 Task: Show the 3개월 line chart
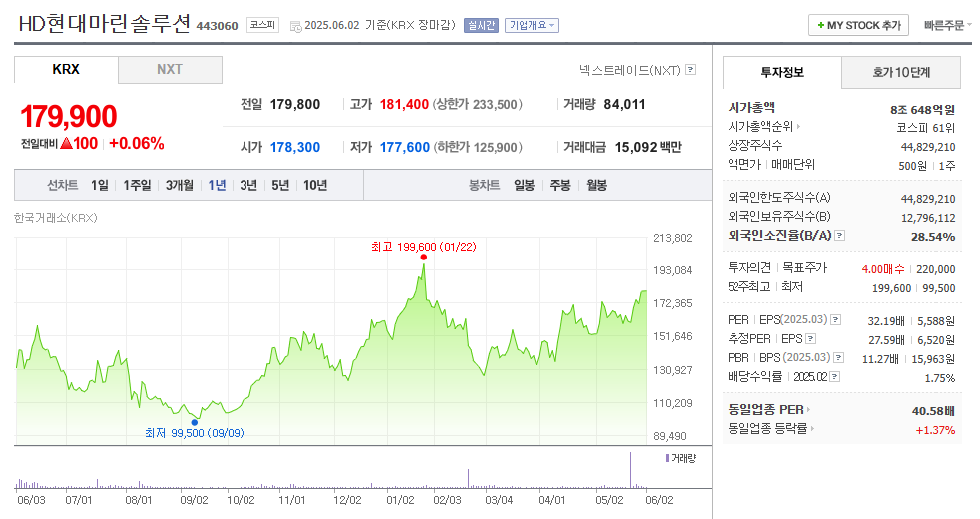[180, 185]
